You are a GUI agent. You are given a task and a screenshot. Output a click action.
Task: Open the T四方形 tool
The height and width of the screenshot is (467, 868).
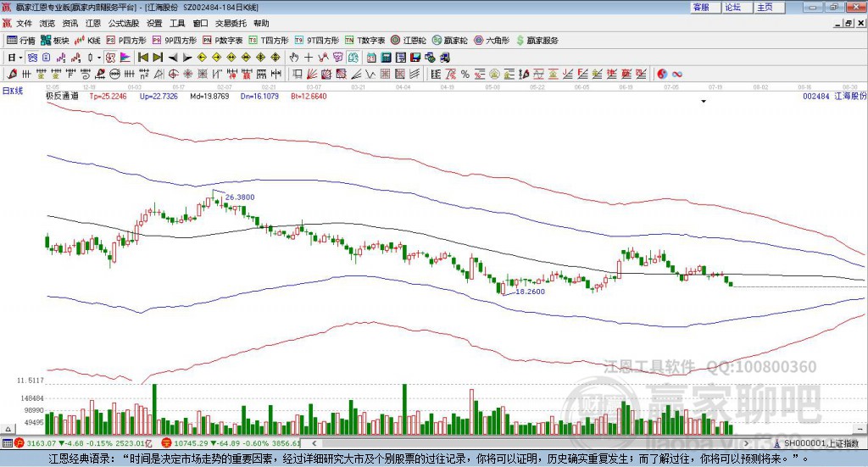coord(269,41)
